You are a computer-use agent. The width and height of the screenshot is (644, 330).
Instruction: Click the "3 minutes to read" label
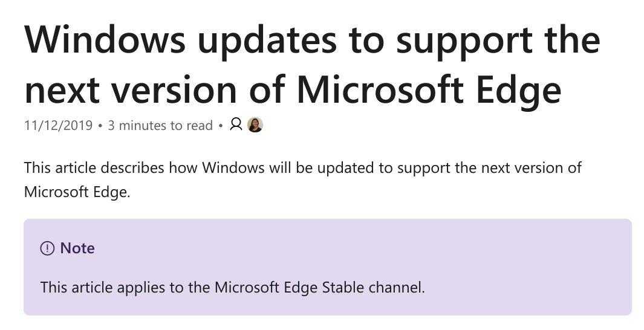click(160, 126)
